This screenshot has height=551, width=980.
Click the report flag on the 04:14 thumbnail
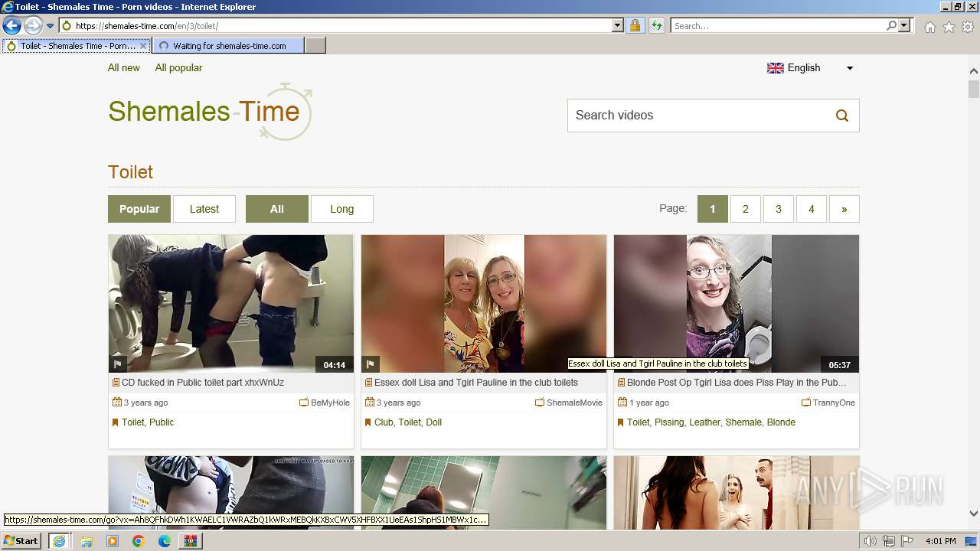[118, 364]
